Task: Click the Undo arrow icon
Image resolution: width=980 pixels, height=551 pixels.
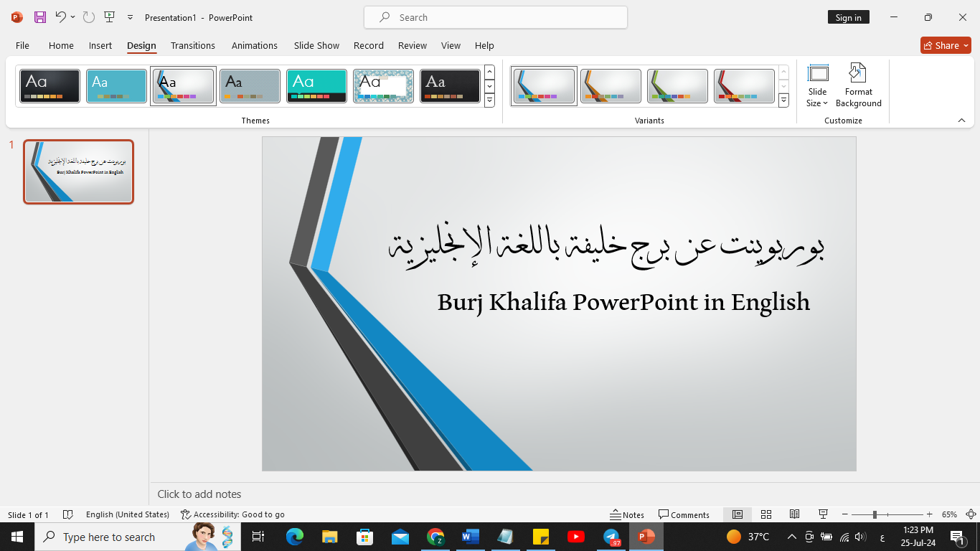Action: (x=60, y=17)
